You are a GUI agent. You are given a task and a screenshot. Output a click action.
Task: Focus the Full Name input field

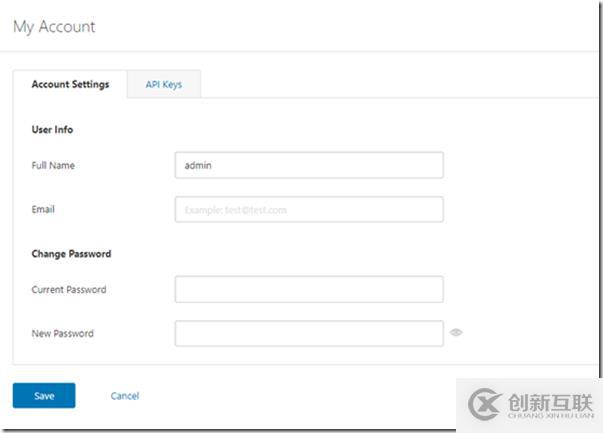coord(308,165)
